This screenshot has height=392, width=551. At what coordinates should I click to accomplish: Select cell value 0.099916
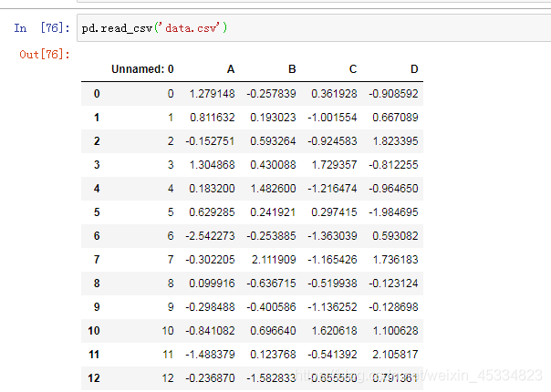[213, 284]
